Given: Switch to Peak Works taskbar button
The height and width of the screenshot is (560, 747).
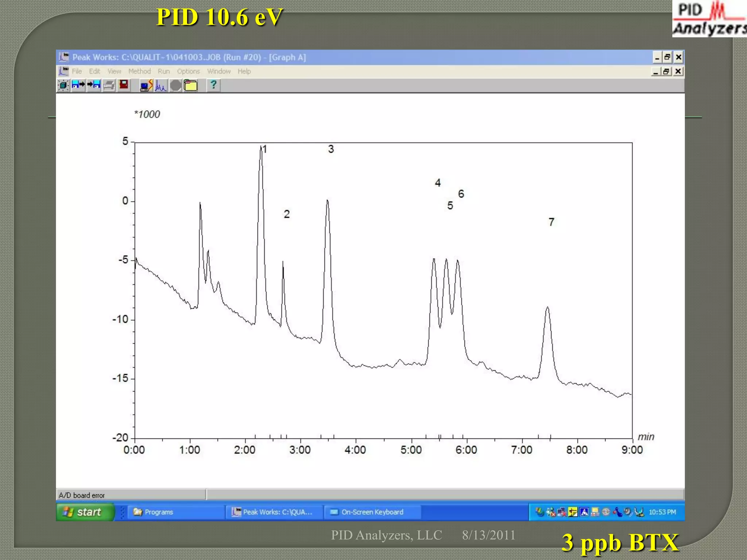Looking at the screenshot, I should [274, 512].
